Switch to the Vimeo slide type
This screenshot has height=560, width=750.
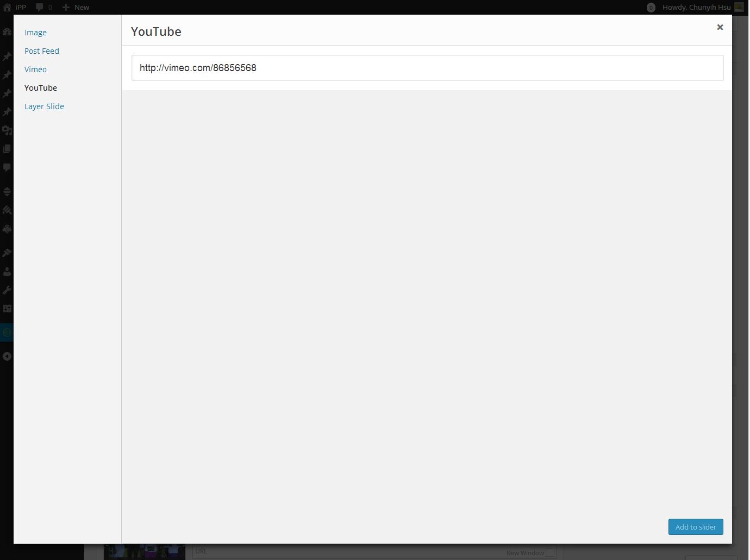point(35,70)
